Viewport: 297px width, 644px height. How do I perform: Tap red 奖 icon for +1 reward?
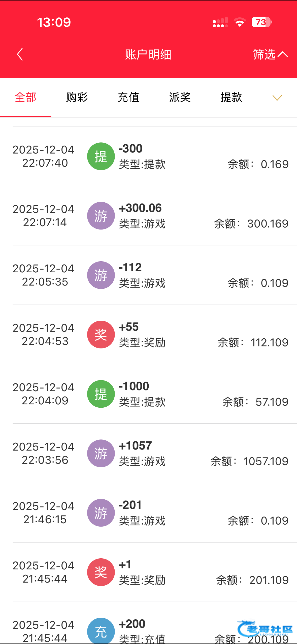(101, 572)
